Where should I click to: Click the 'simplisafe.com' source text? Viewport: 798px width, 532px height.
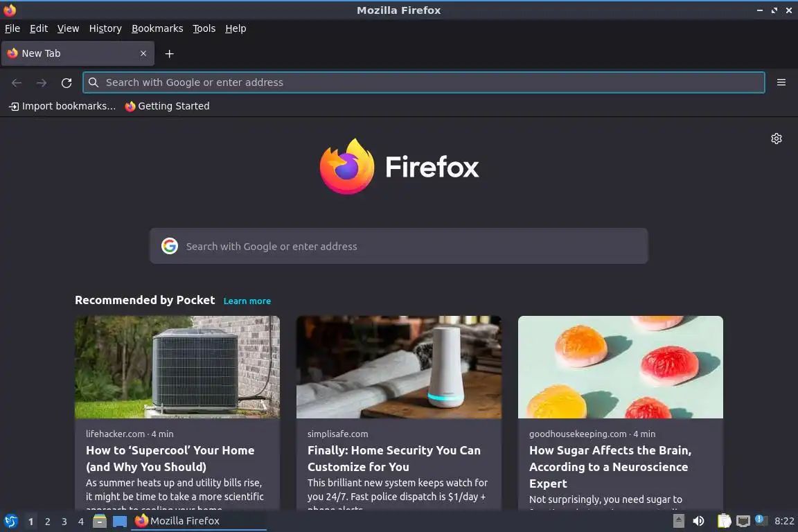tap(337, 434)
